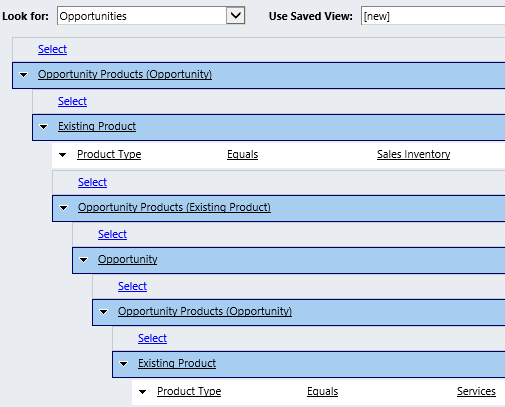
Task: Open the Opportunity entity link
Action: [128, 259]
